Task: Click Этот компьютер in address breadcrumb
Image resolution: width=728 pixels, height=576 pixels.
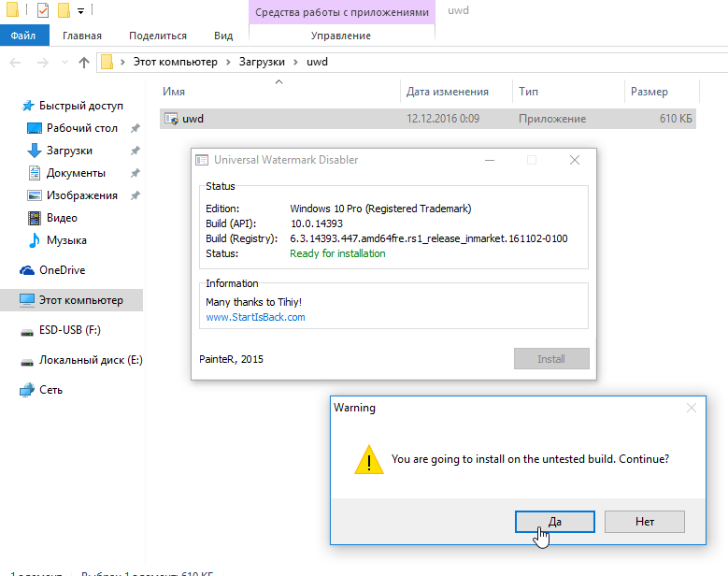Action: 176,63
